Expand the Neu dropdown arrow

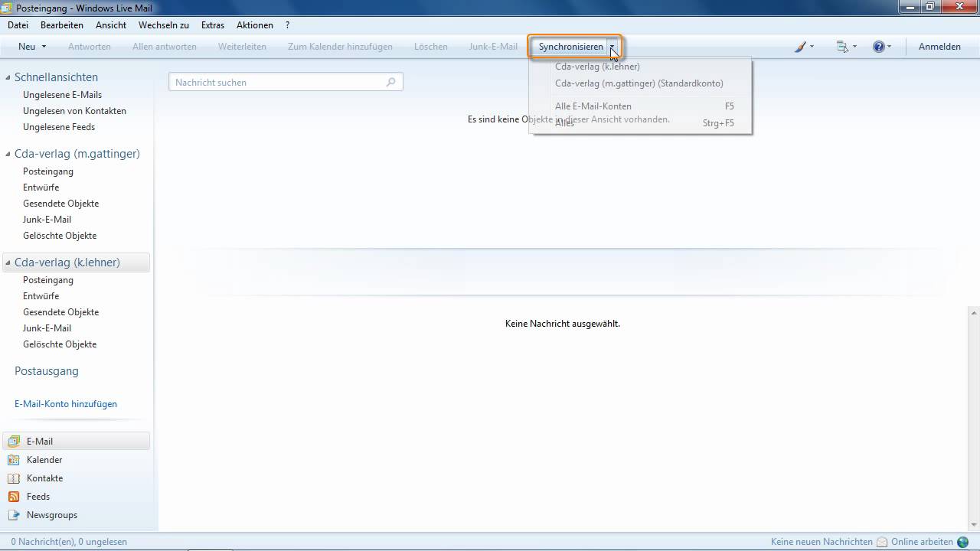pos(44,47)
